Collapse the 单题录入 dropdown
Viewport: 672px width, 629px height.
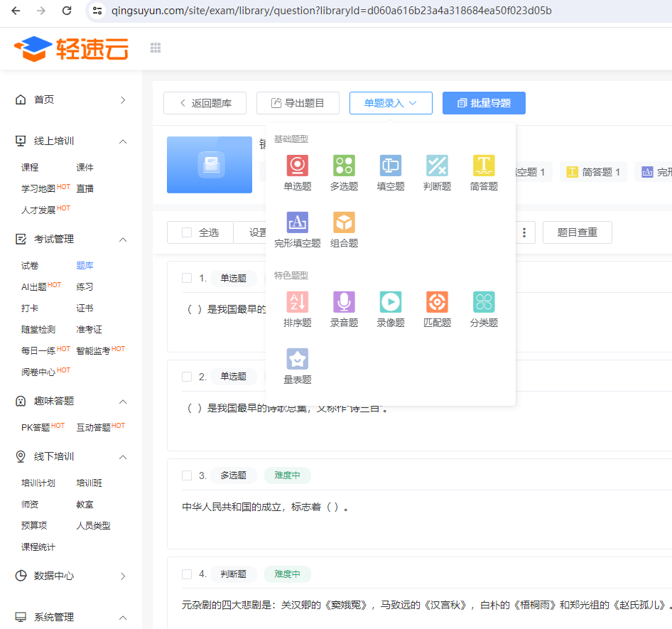pyautogui.click(x=391, y=103)
